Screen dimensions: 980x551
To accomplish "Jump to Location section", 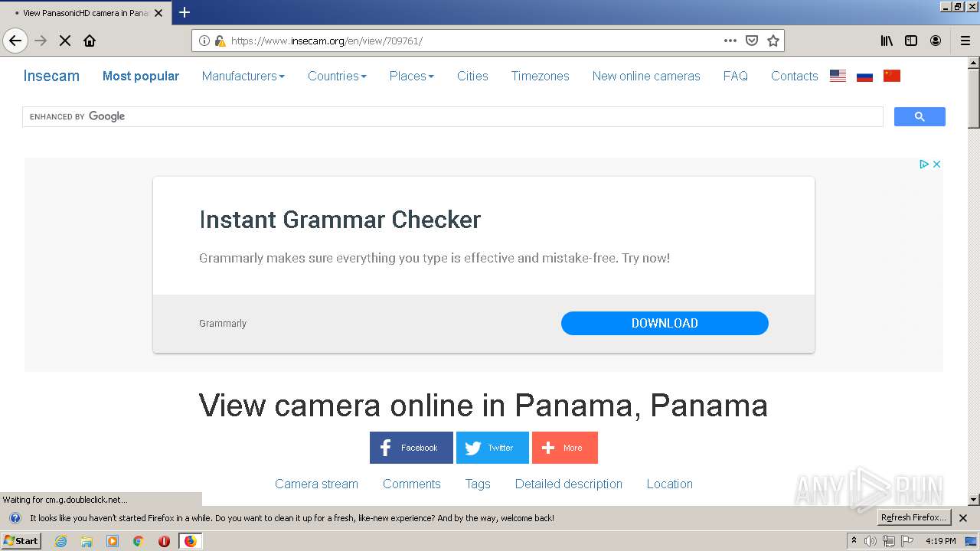I will pos(670,484).
